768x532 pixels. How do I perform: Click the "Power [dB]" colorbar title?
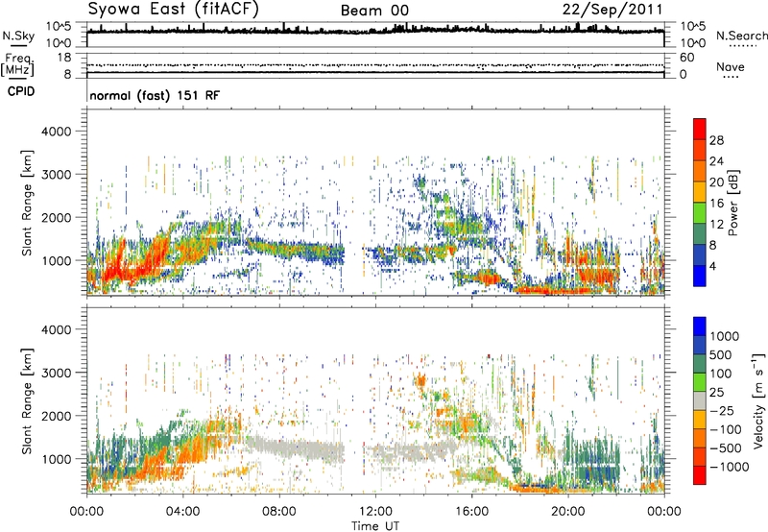[733, 203]
